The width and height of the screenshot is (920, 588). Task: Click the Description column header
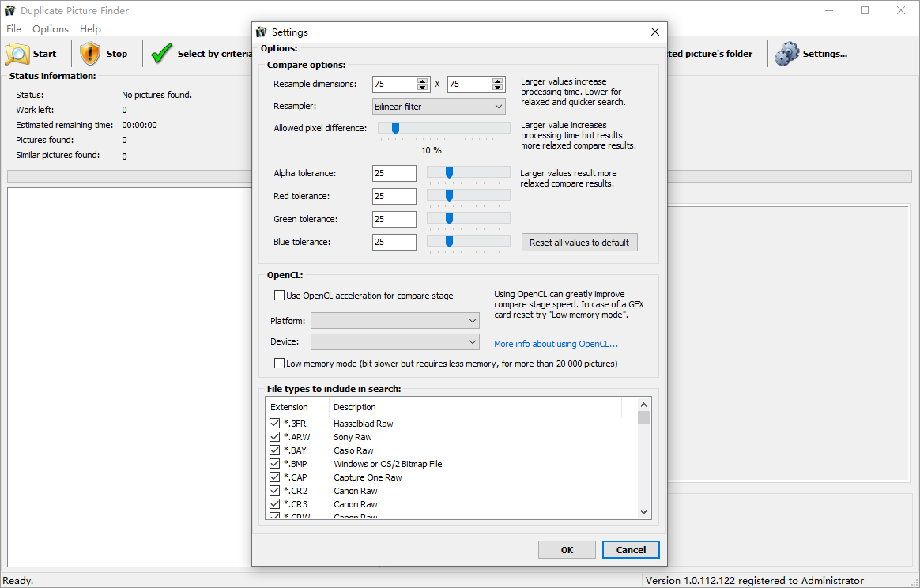475,407
